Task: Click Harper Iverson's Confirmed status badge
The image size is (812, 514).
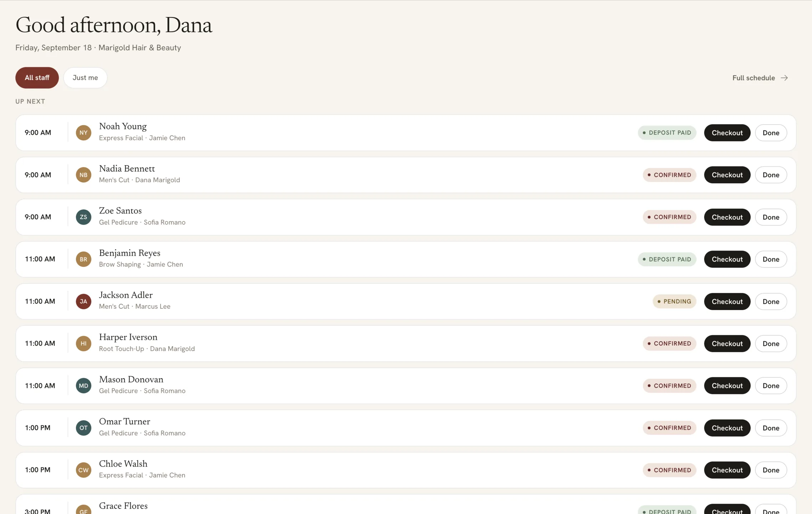Action: (x=669, y=343)
